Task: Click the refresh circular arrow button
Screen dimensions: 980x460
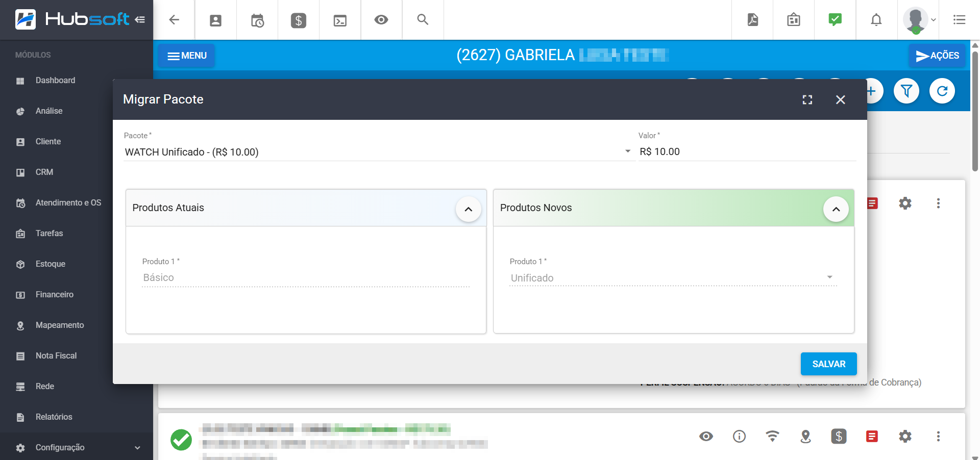Action: (942, 91)
